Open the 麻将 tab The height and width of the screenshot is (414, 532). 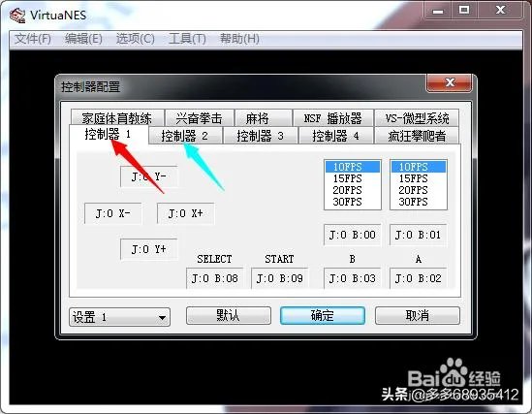click(x=264, y=117)
